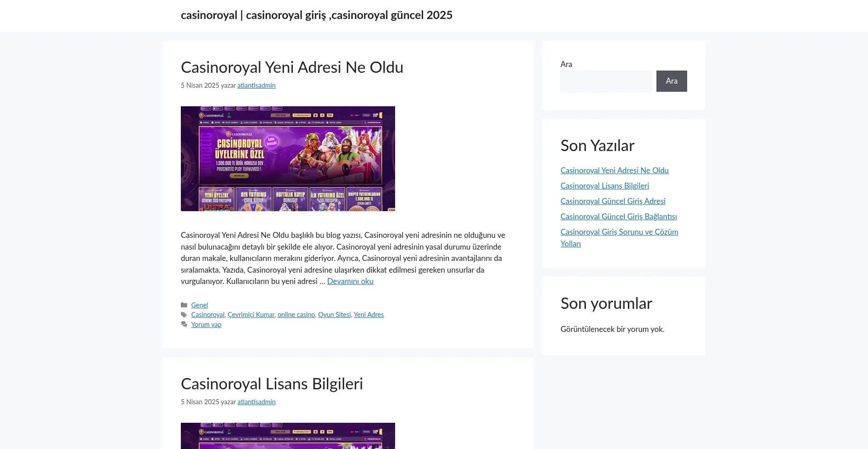
Task: Open 'Casinoroyal Güncel Giriş Adresi' sidebar link
Action: click(x=613, y=201)
